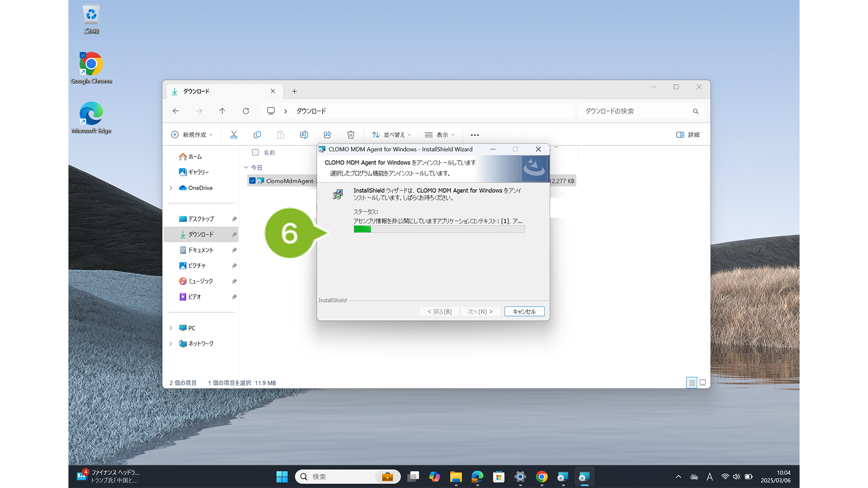
Task: Open Settings gear on taskbar
Action: [520, 477]
